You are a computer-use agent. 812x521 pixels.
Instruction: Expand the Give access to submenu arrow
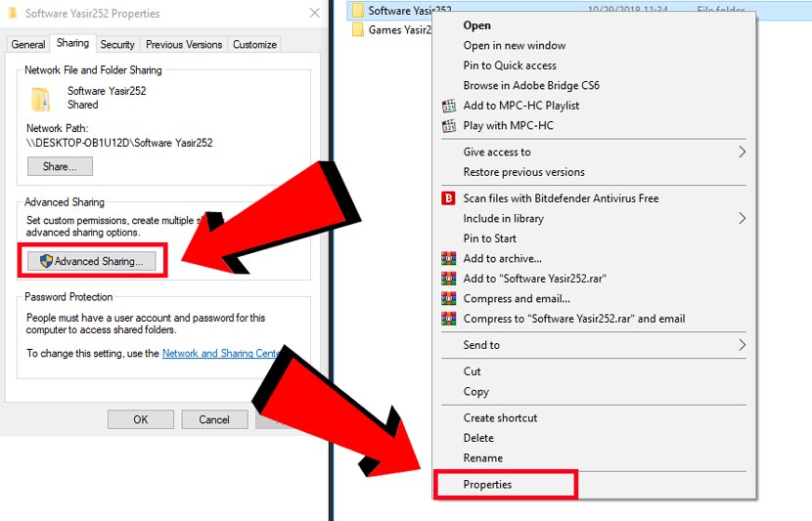point(742,152)
